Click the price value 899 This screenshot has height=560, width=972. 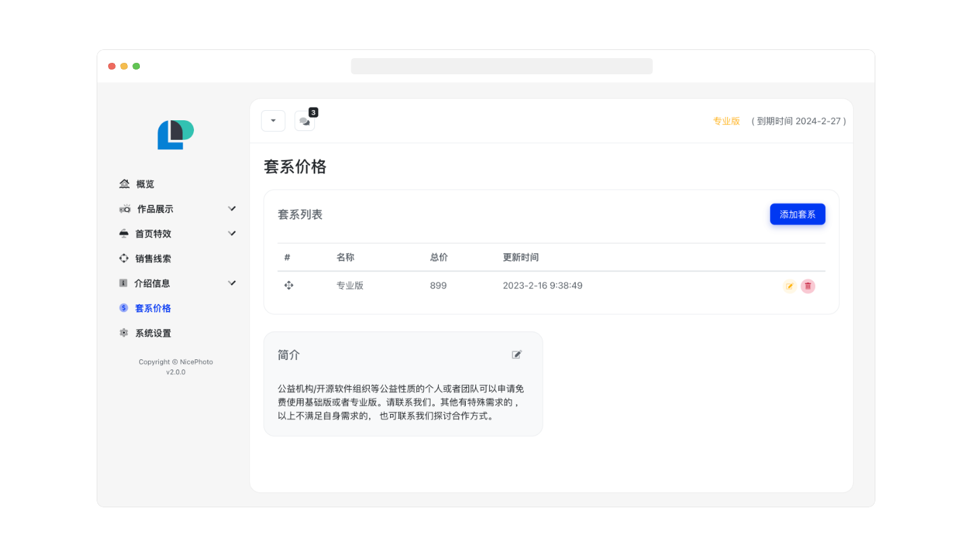(x=438, y=286)
